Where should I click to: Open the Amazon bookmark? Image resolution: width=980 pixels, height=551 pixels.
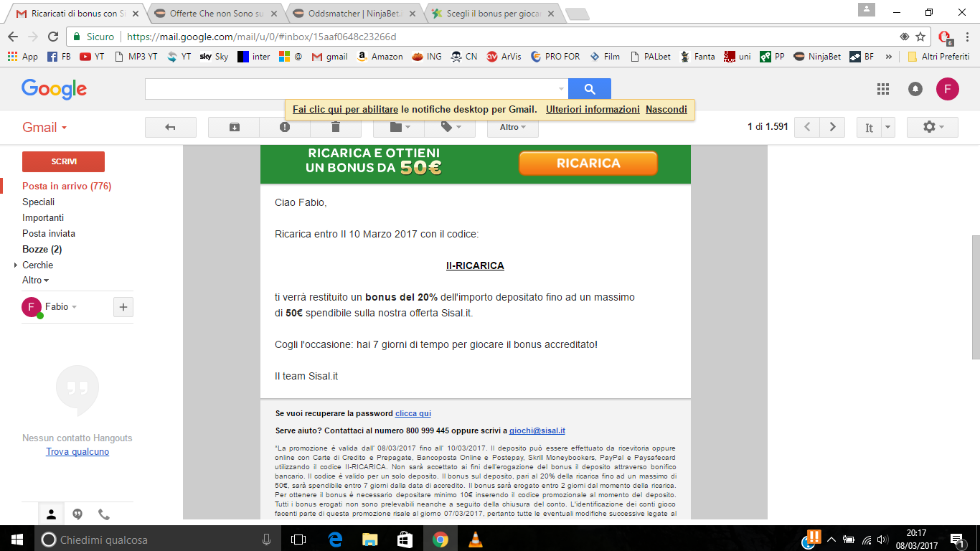pyautogui.click(x=380, y=57)
